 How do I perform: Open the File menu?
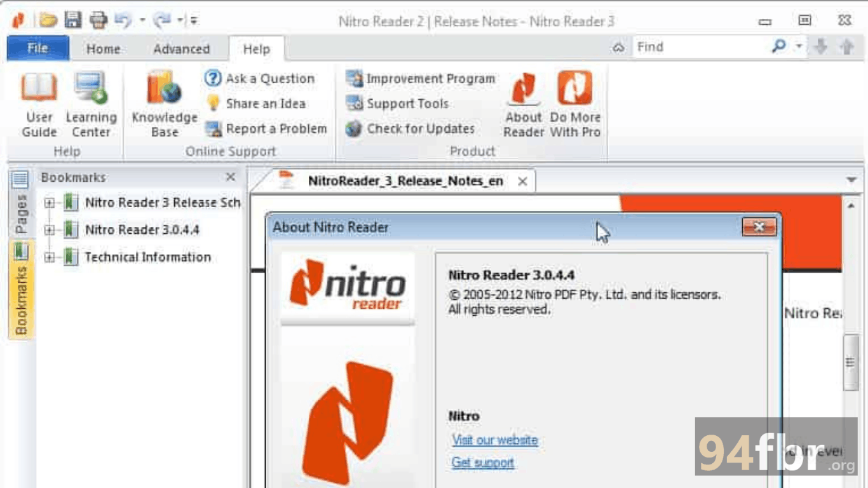click(x=37, y=48)
